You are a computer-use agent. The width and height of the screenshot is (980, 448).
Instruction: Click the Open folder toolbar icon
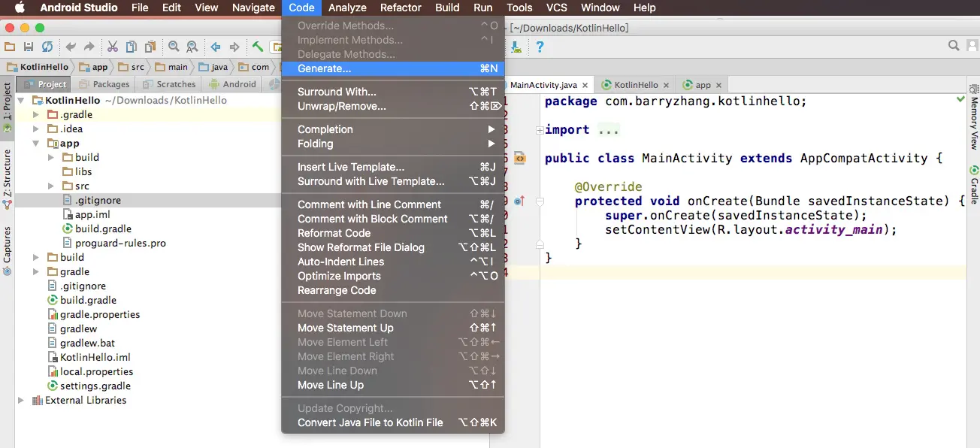pyautogui.click(x=10, y=47)
